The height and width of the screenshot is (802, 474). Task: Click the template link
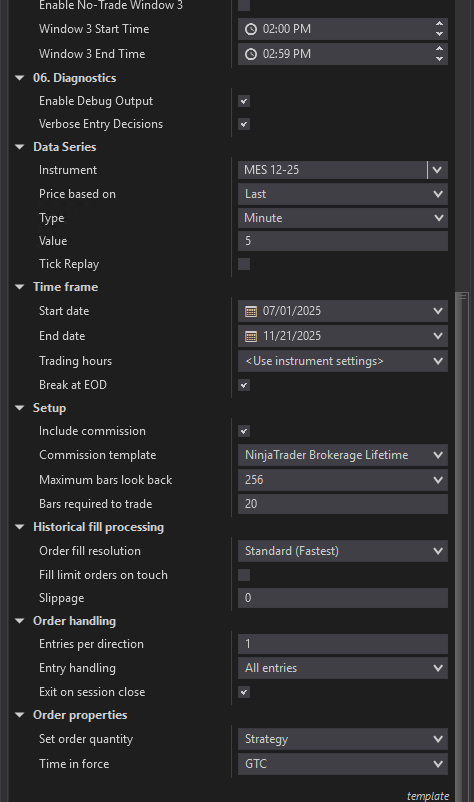point(428,796)
